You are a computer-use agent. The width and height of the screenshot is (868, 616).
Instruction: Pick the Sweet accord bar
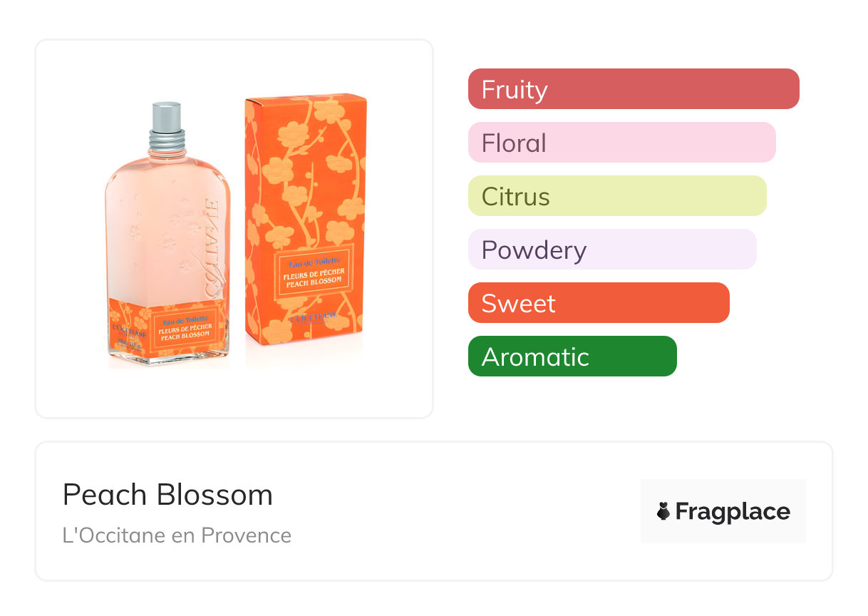(x=598, y=303)
